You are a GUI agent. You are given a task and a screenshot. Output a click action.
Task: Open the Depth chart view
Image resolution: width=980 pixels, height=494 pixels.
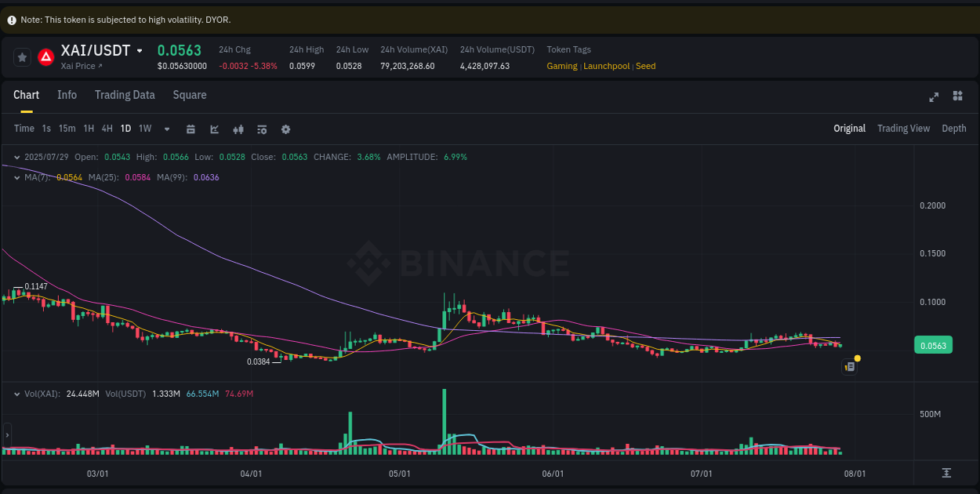pos(954,128)
